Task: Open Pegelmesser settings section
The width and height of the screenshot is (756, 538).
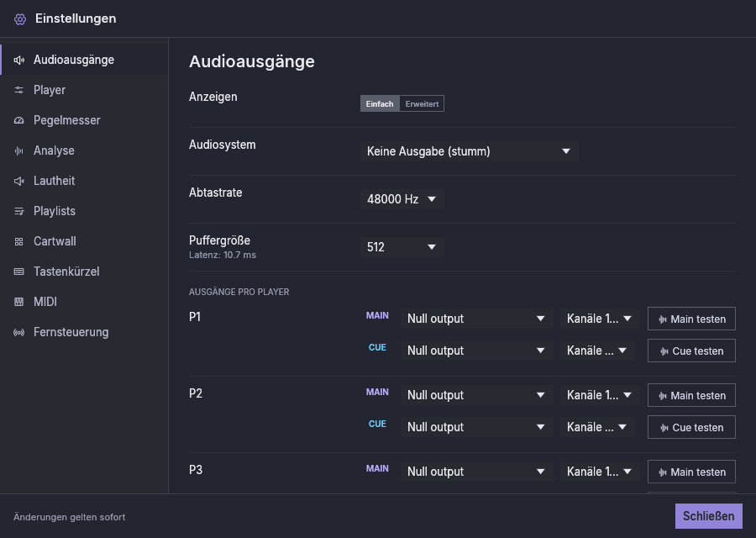Action: (84, 120)
